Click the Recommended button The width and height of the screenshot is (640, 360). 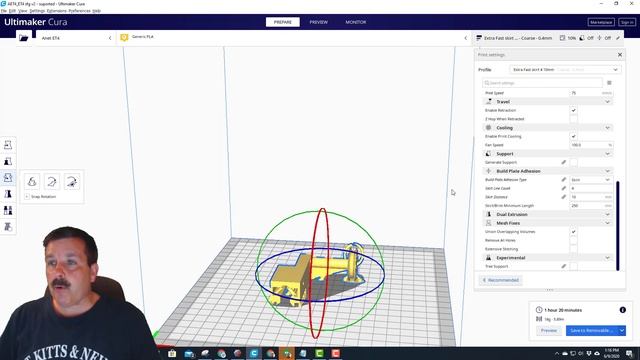[500, 280]
